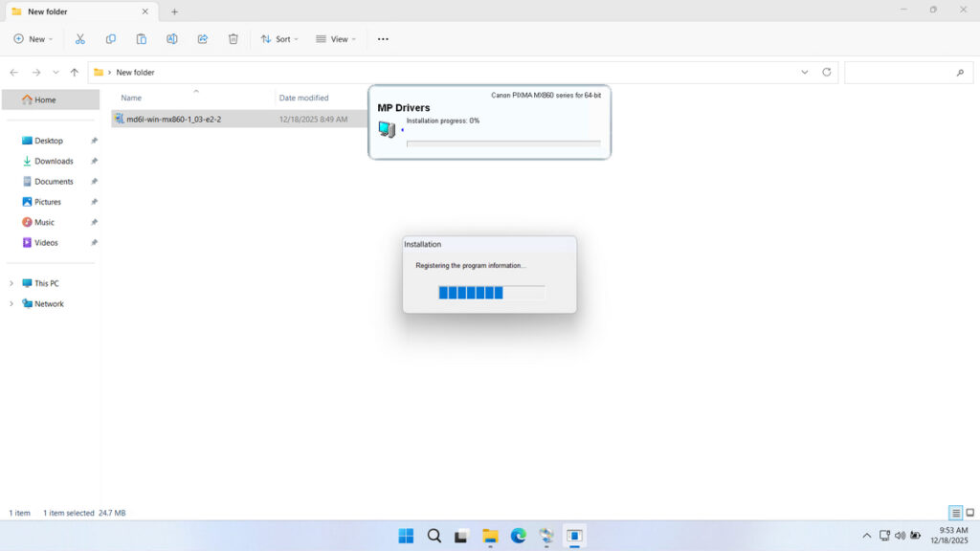Open Downloads in the navigation pane
Viewport: 980px width, 551px height.
click(x=54, y=161)
